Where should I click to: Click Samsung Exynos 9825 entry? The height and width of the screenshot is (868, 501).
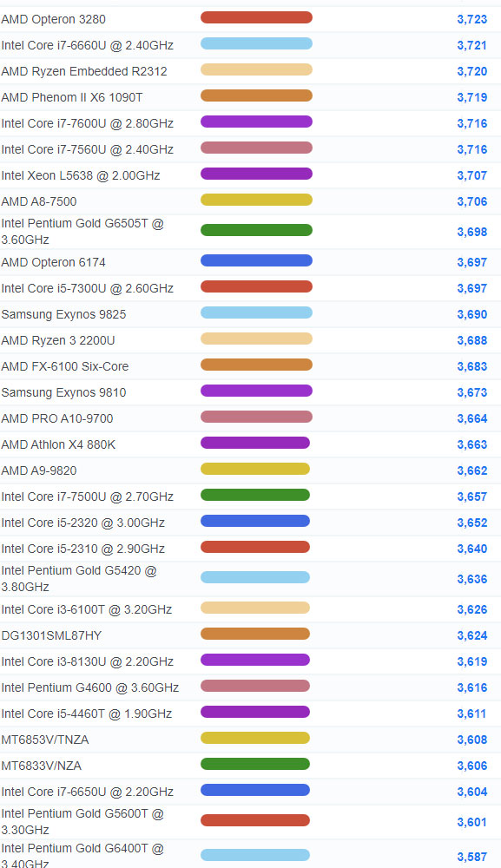click(x=63, y=314)
